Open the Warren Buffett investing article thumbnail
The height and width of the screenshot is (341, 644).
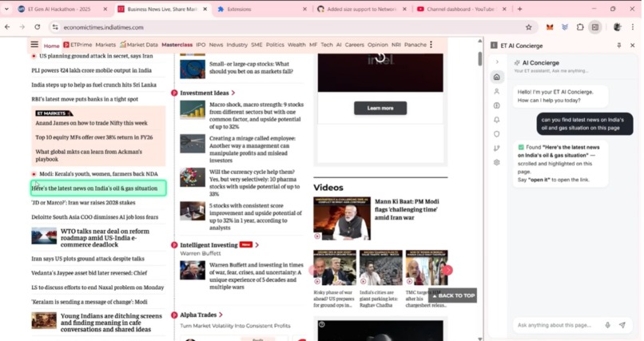pos(193,271)
